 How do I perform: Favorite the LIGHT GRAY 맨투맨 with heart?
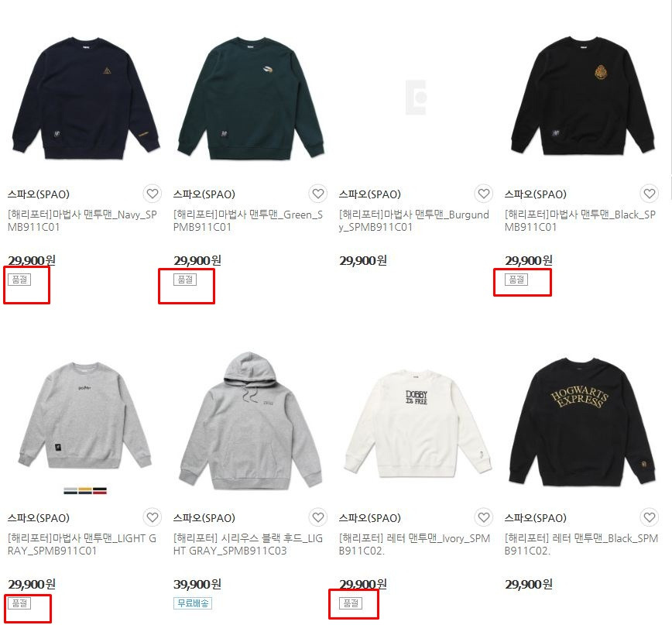pos(153,518)
